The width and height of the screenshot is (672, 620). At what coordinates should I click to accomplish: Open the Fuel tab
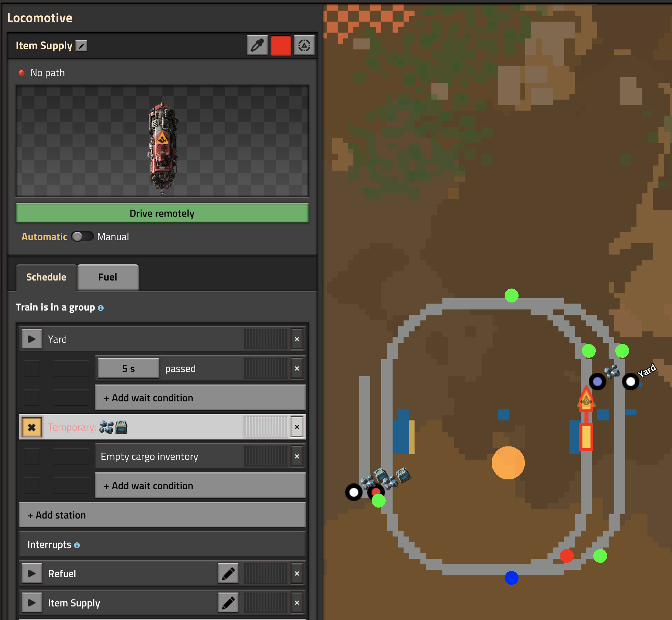tap(108, 277)
